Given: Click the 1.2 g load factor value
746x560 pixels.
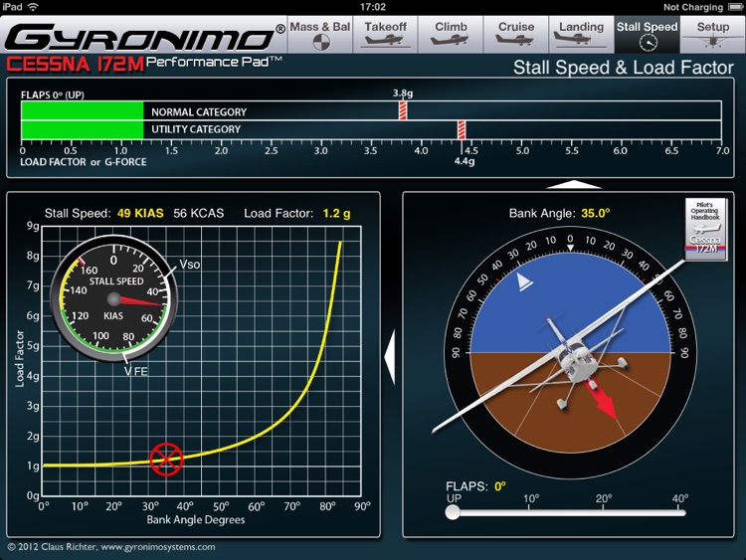Looking at the screenshot, I should (x=336, y=213).
